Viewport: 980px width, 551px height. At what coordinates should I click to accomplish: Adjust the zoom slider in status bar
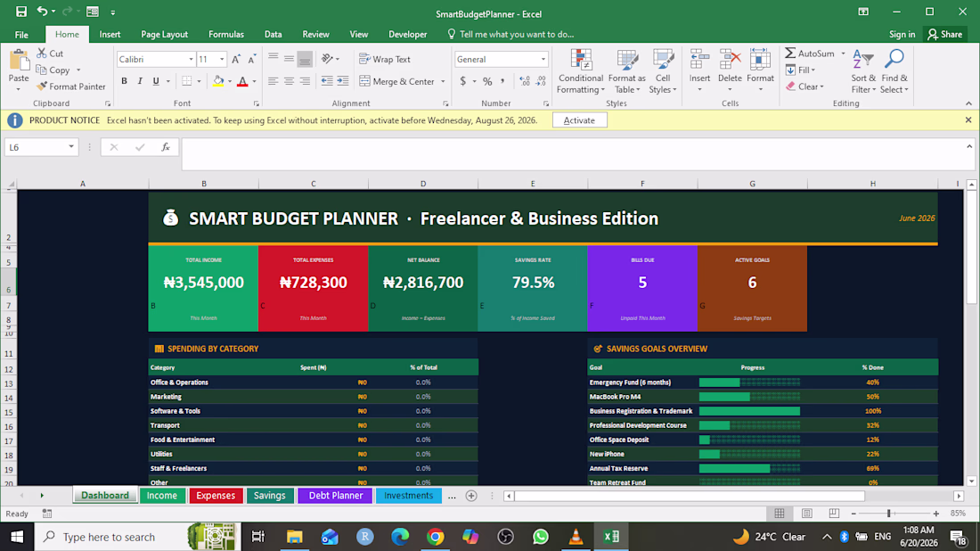click(x=889, y=514)
